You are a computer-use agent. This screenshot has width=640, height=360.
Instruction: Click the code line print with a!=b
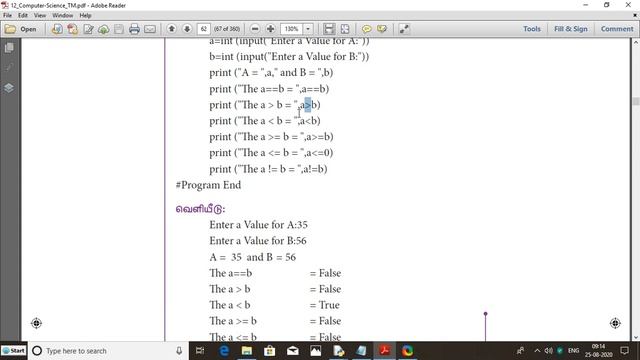(268, 169)
